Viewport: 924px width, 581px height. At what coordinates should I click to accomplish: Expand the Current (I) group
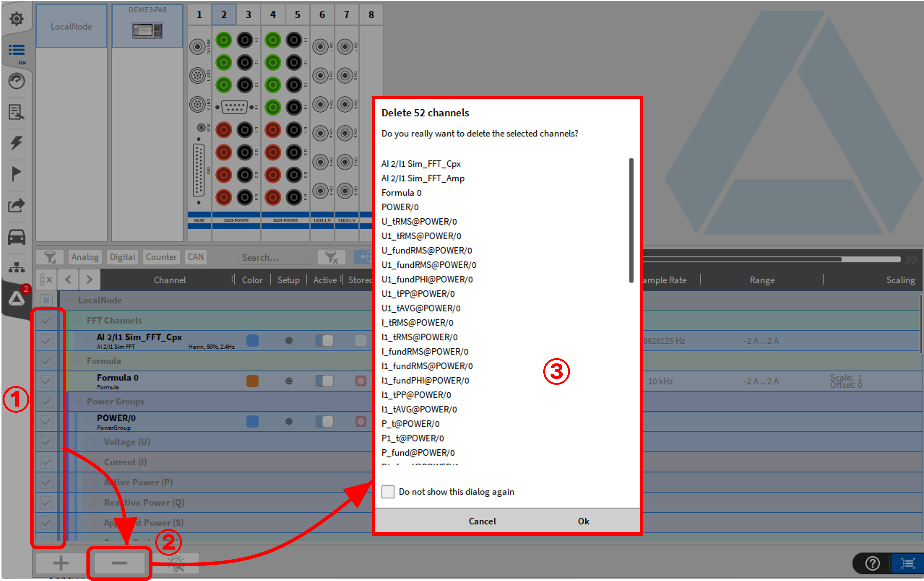pyautogui.click(x=95, y=462)
